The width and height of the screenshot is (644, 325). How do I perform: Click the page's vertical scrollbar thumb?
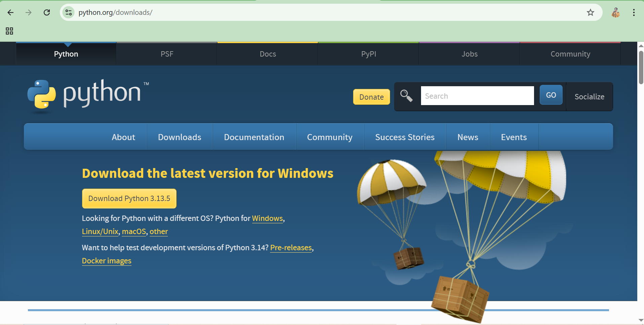641,67
